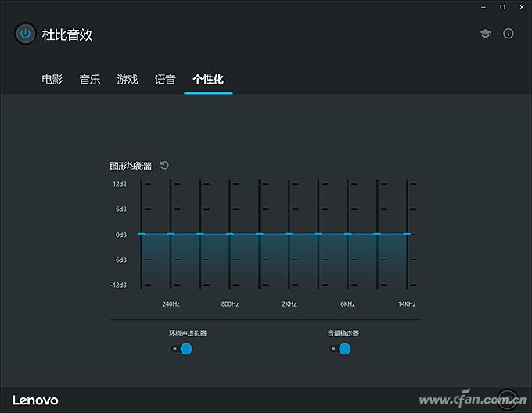Click the 环绕声虚拟器 label
Viewport: 532px width, 413px height.
click(x=188, y=333)
